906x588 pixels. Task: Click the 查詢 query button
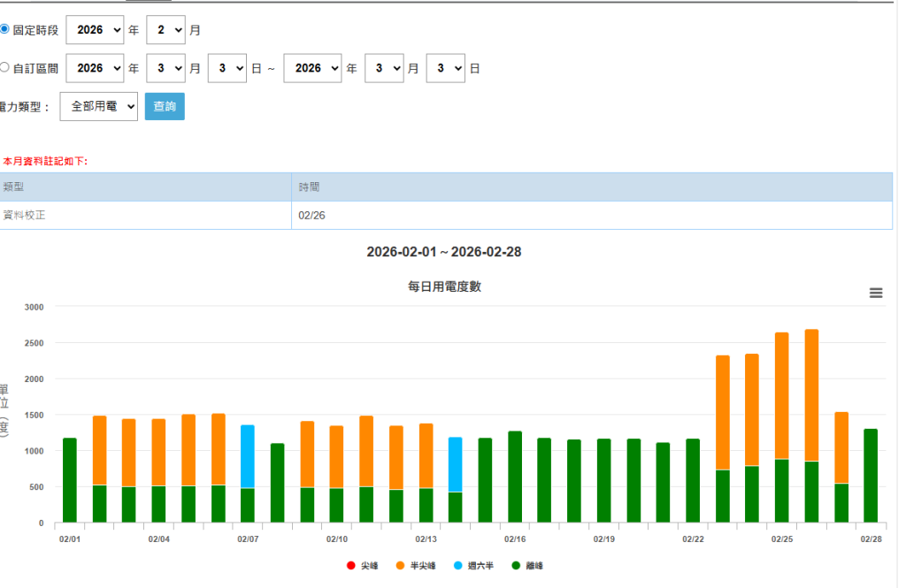tap(165, 106)
